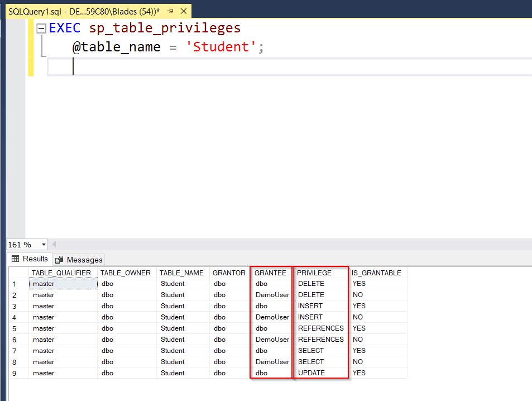Click the TABLE_QUALIFIER column header
532x401 pixels.
pyautogui.click(x=63, y=273)
